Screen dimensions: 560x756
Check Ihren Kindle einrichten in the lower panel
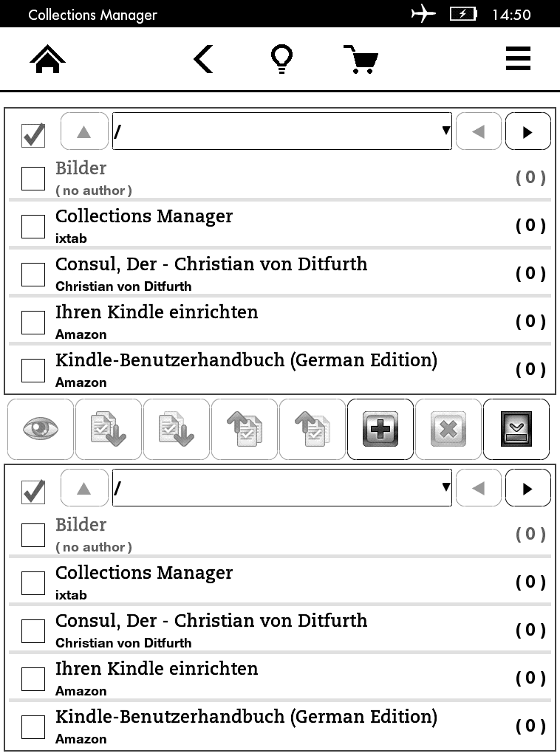(x=33, y=678)
